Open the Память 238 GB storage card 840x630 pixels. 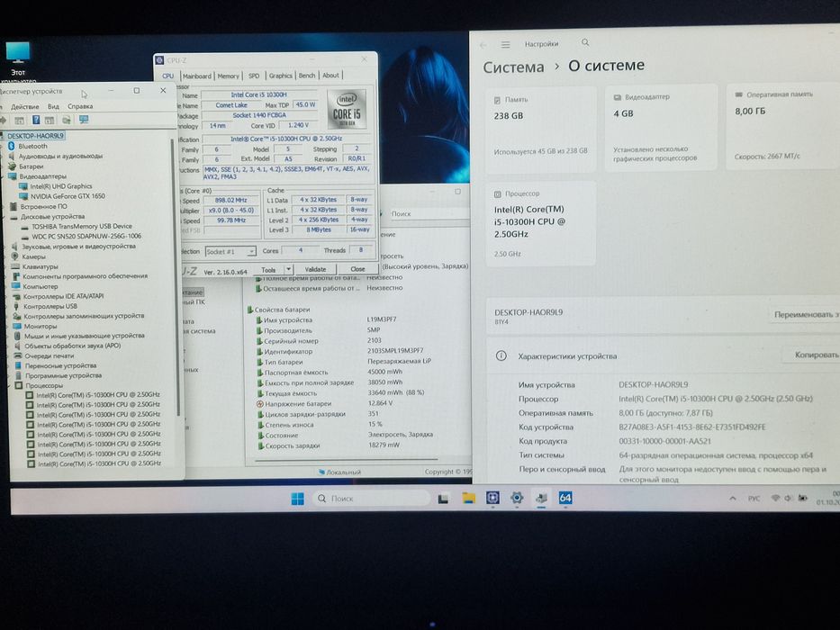pyautogui.click(x=540, y=129)
